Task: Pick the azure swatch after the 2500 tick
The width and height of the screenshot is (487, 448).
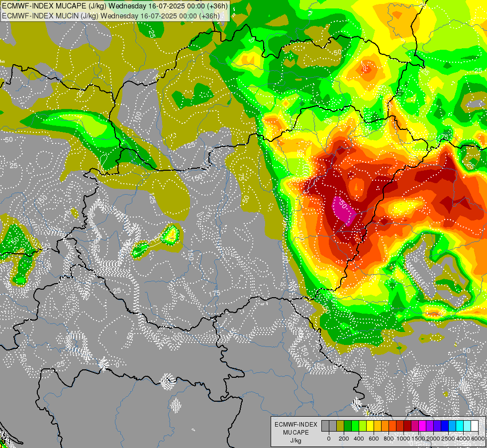Action: click(452, 426)
